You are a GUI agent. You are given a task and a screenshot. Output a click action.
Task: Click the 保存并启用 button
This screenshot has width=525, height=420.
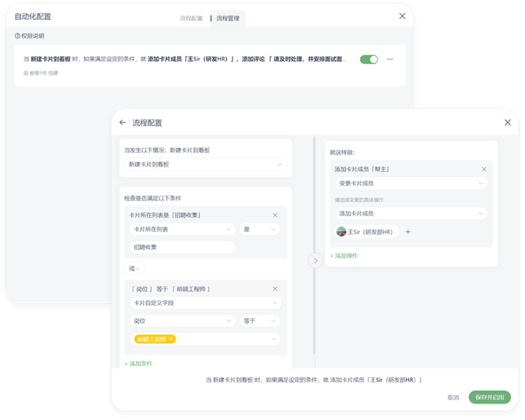[x=489, y=397]
